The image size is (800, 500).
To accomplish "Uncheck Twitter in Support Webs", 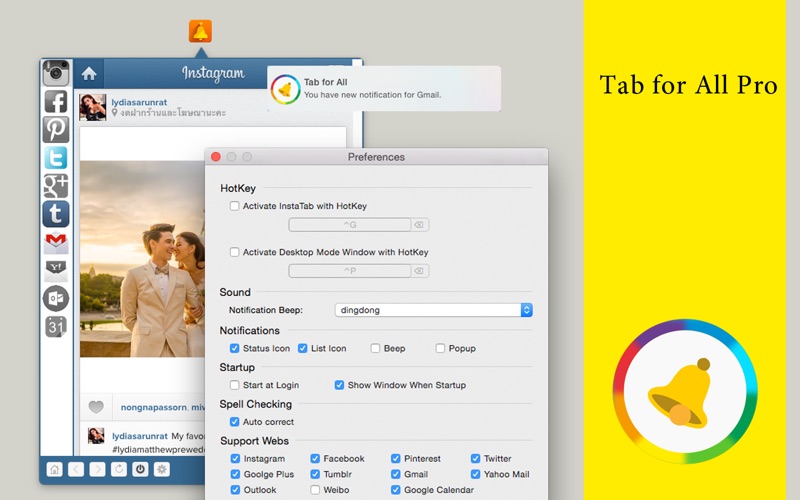I will coord(476,459).
